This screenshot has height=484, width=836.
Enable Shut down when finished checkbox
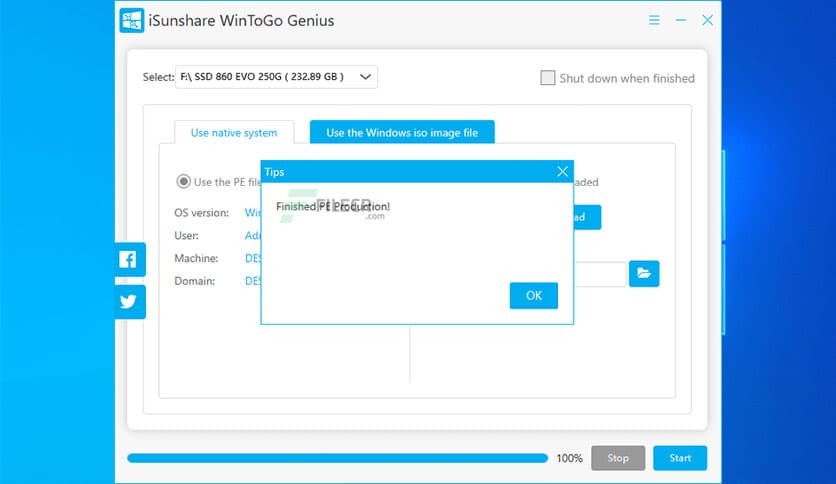548,78
